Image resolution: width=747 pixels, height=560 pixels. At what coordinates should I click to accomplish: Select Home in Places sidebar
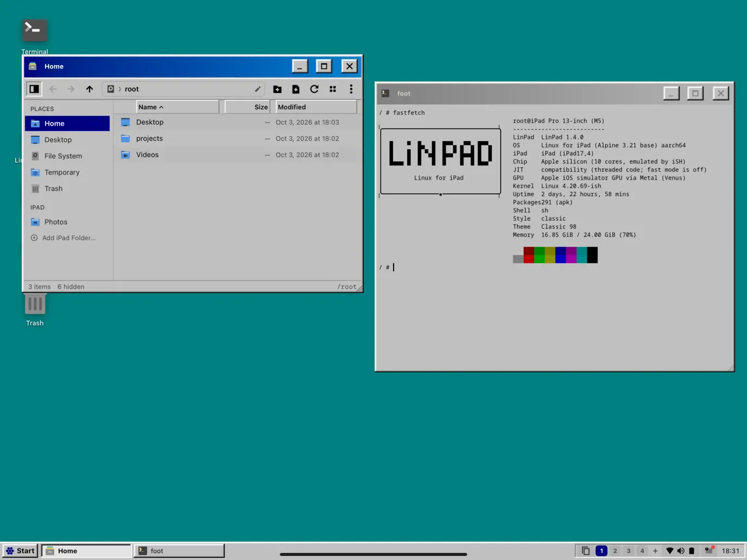(x=67, y=123)
